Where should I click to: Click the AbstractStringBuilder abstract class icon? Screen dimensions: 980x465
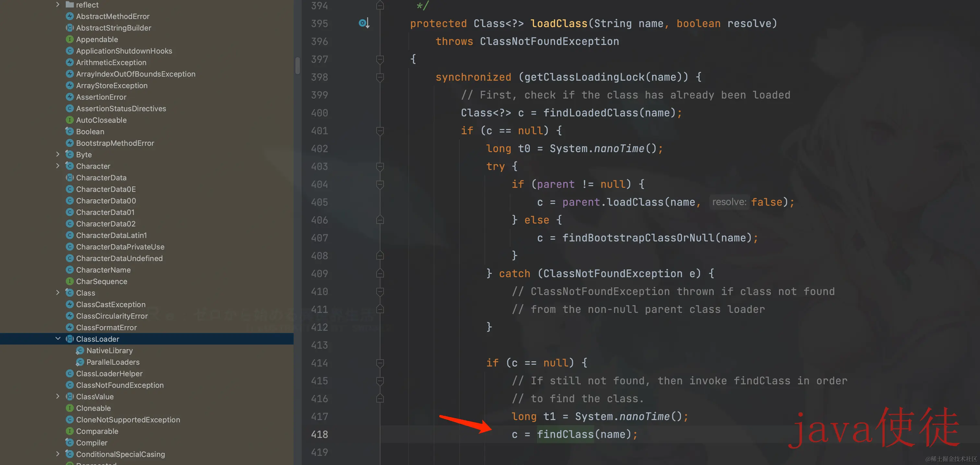[x=70, y=28]
